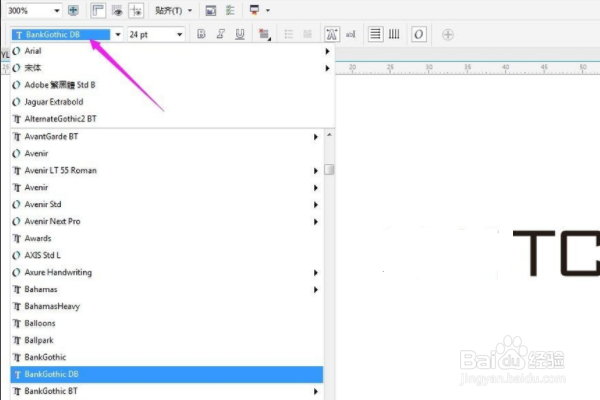The height and width of the screenshot is (400, 600).
Task: Select OpenType Avenir entry above Avenir LT
Action: coord(167,153)
